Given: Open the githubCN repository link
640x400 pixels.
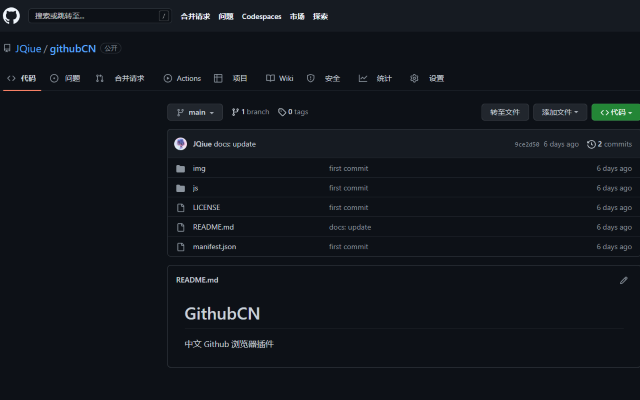Looking at the screenshot, I should click(73, 49).
